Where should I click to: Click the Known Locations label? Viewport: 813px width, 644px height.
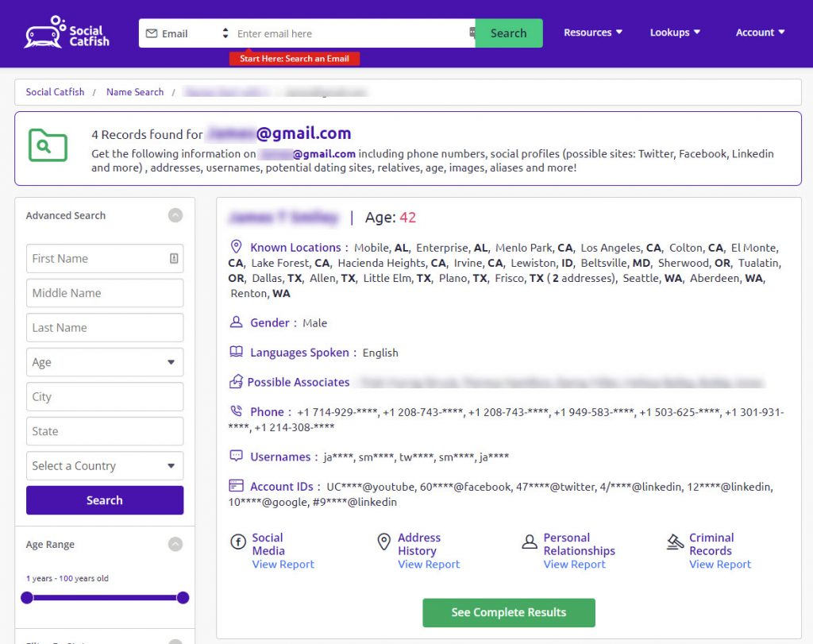point(295,247)
